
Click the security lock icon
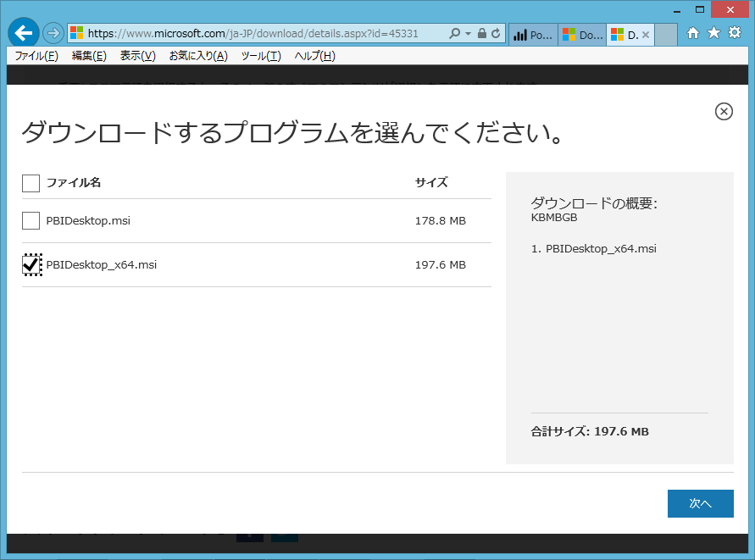pos(481,33)
